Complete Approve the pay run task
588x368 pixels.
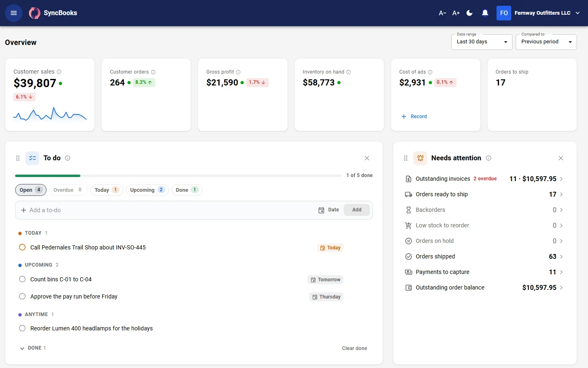click(22, 296)
